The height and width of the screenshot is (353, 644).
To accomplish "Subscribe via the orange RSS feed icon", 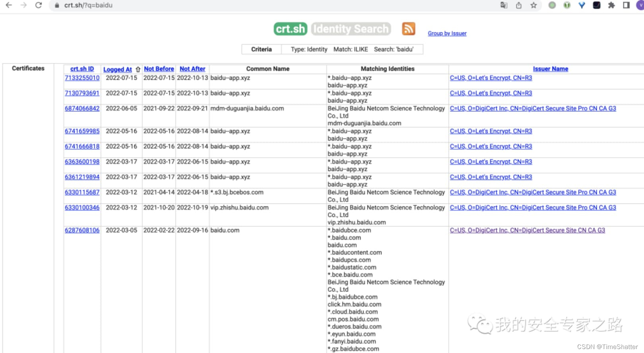I will [x=408, y=29].
